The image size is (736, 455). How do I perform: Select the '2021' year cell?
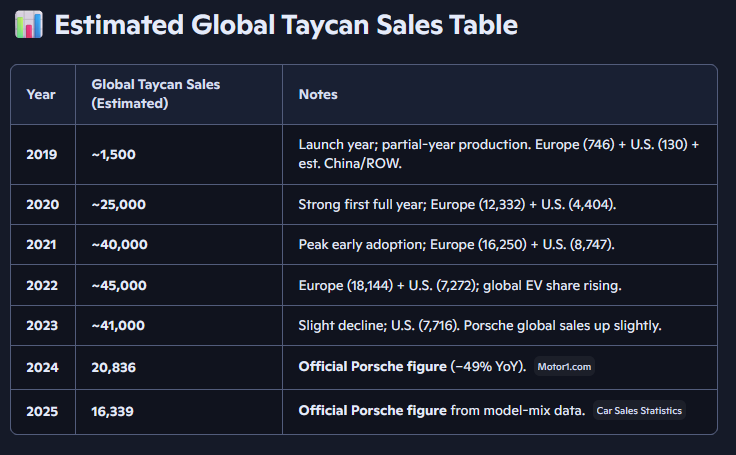[x=41, y=245]
